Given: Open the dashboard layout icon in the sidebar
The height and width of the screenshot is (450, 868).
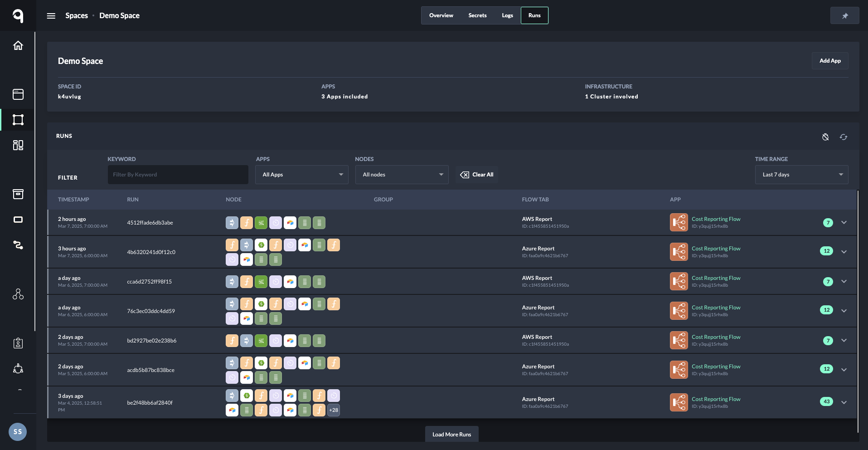Looking at the screenshot, I should [x=18, y=145].
